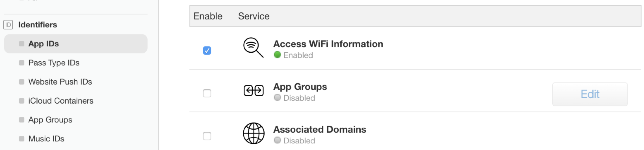The image size is (644, 150).
Task: Click the Access WiFi Information magnifier icon
Action: pyautogui.click(x=253, y=47)
